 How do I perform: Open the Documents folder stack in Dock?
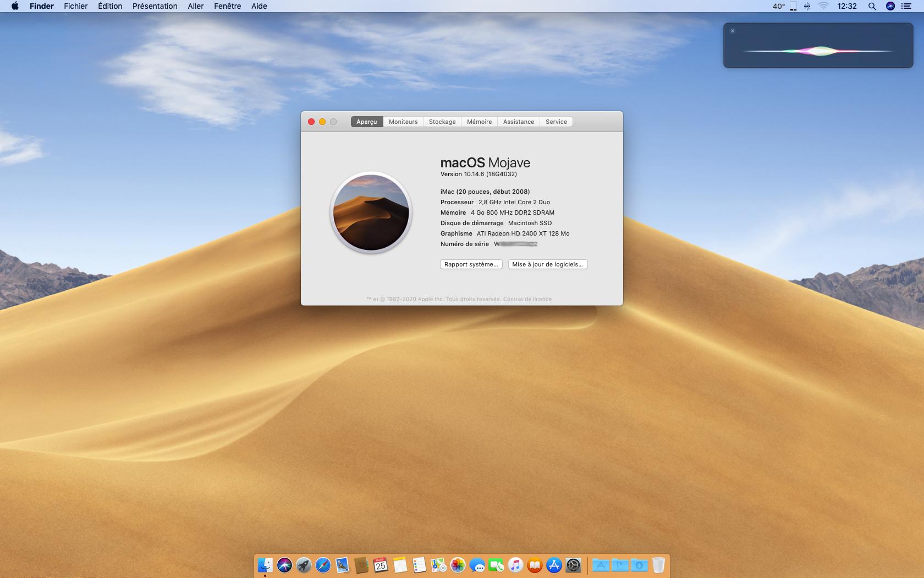(x=620, y=565)
